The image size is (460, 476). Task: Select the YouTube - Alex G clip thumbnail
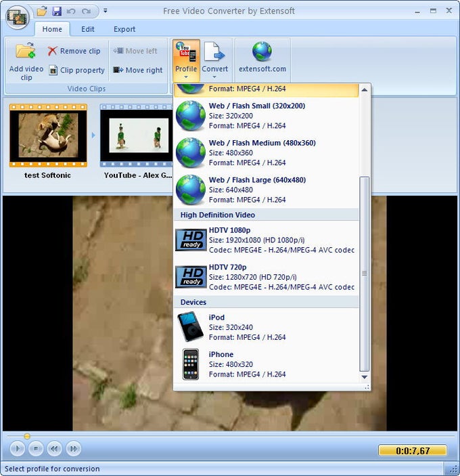[136, 135]
